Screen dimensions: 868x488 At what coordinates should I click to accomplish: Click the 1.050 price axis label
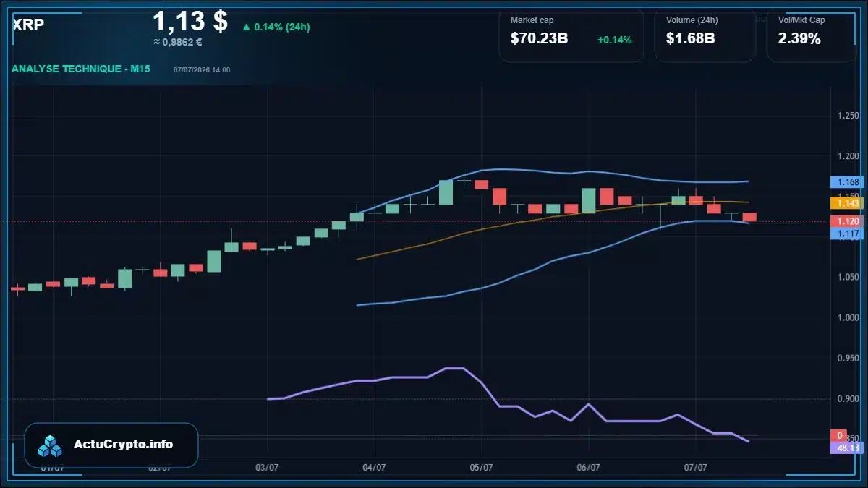[x=847, y=277]
